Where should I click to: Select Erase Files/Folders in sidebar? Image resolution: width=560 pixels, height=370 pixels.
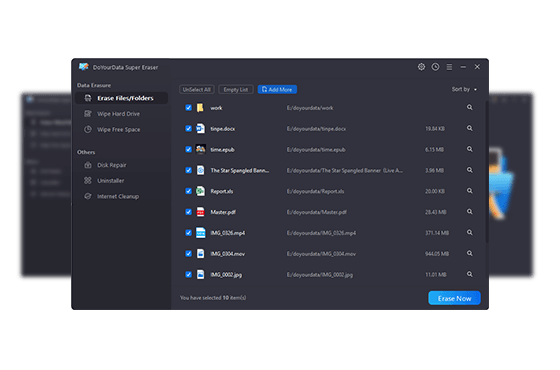tap(121, 98)
